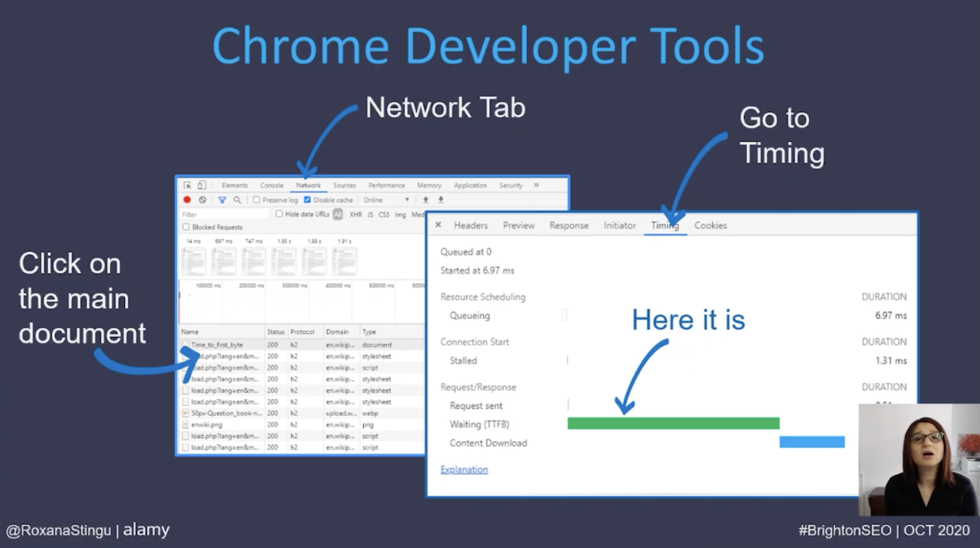Screen dimensions: 980x548
Task: Open the Explanation link
Action: (x=464, y=469)
